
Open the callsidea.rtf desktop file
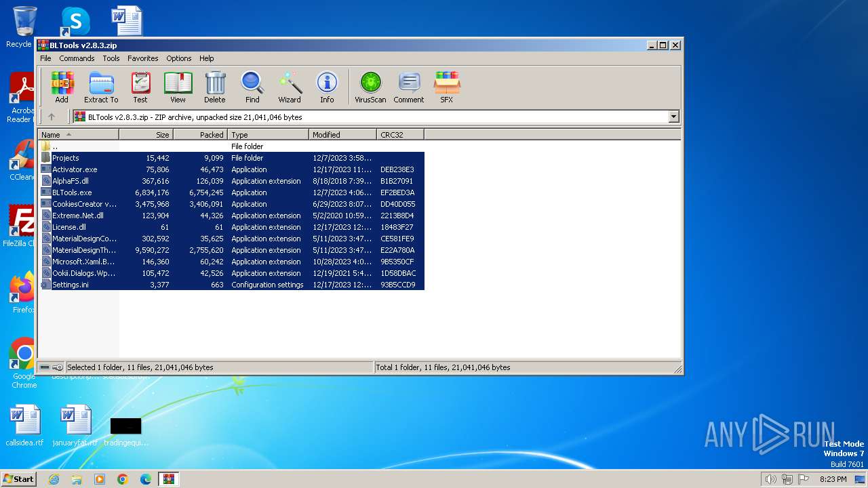point(24,426)
